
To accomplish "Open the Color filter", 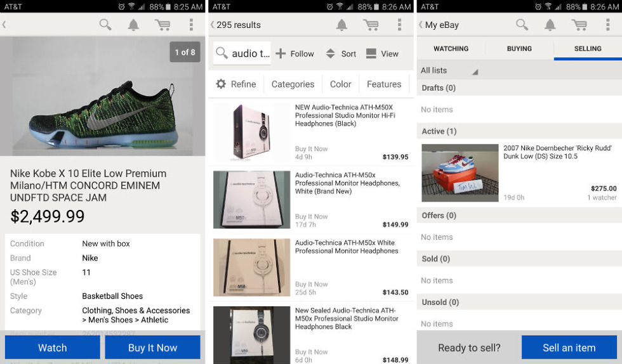I will [x=340, y=84].
